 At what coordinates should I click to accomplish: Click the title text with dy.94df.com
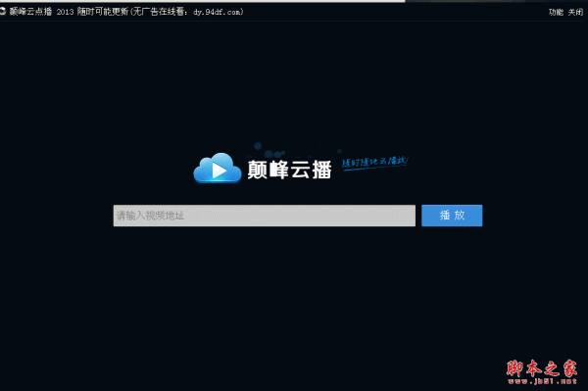coord(126,12)
